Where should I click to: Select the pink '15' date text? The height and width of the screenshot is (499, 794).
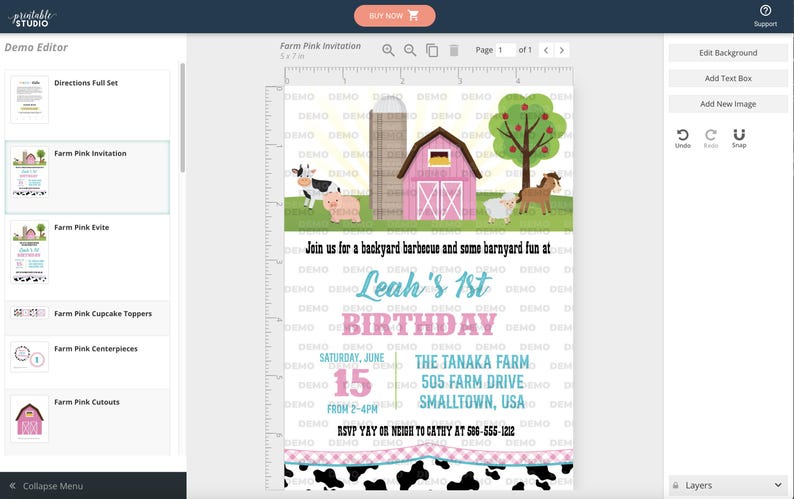pyautogui.click(x=352, y=382)
